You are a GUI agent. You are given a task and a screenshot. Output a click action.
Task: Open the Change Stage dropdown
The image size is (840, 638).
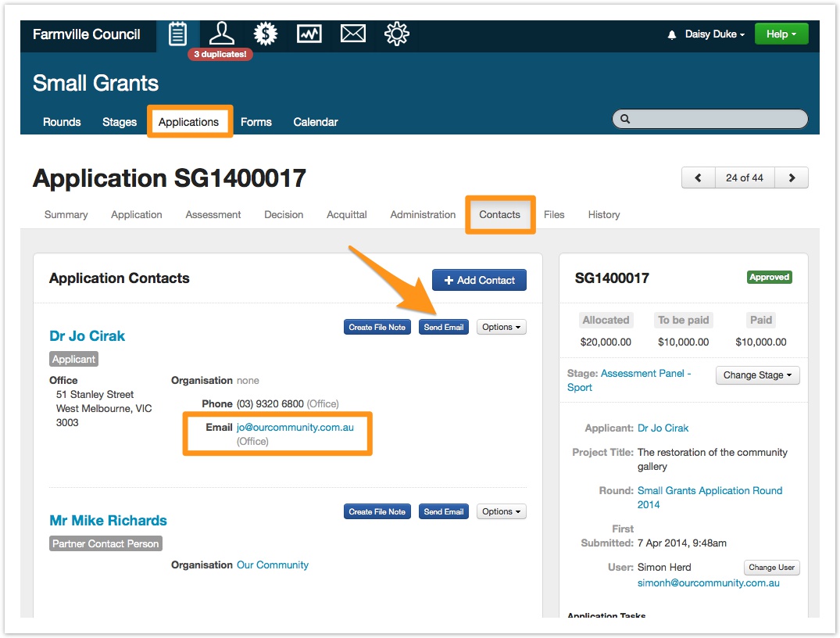757,375
